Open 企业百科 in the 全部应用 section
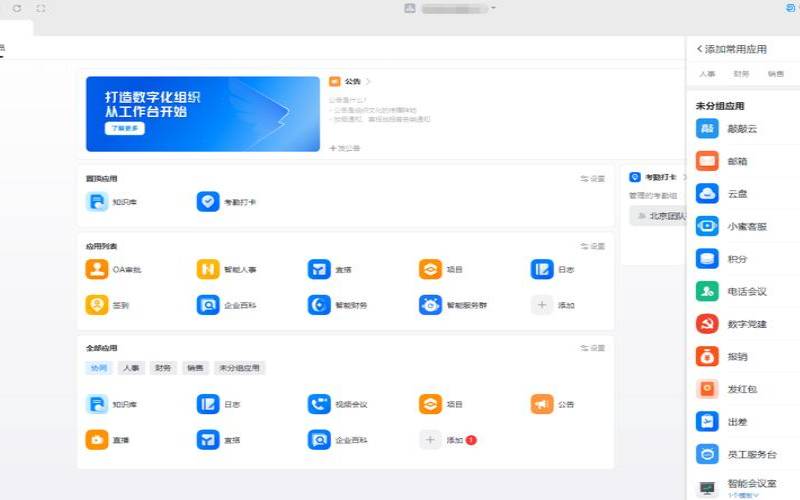Image resolution: width=800 pixels, height=500 pixels. click(338, 440)
